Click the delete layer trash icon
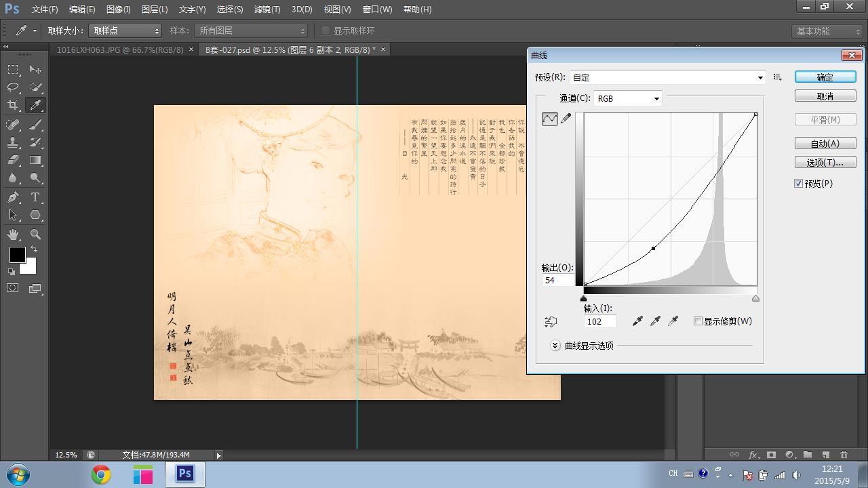Viewport: 868px width, 488px height. click(x=844, y=455)
